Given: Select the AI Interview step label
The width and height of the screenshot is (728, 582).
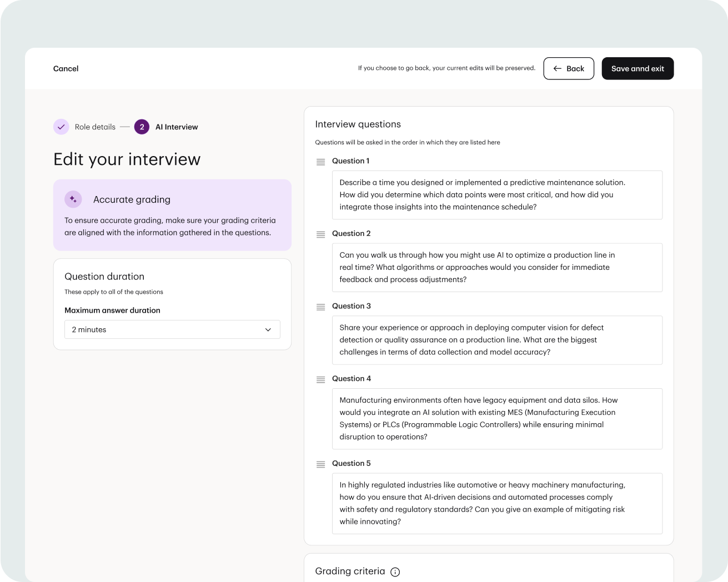Looking at the screenshot, I should point(176,127).
